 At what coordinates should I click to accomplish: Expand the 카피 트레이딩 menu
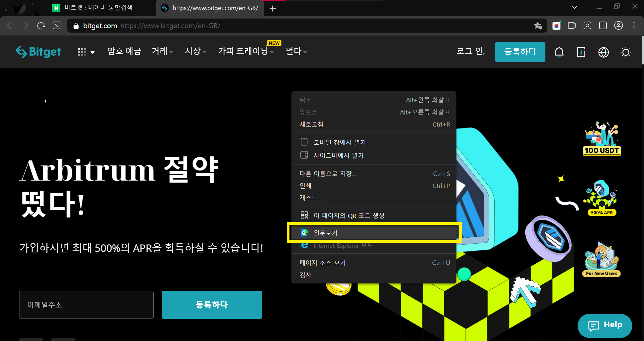coord(246,51)
